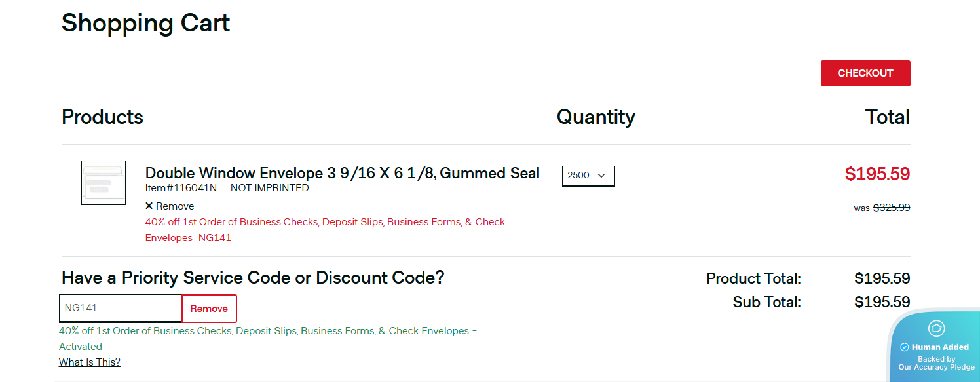The height and width of the screenshot is (382, 980).
Task: Open the 2500 quantity dropdown
Action: [x=588, y=176]
